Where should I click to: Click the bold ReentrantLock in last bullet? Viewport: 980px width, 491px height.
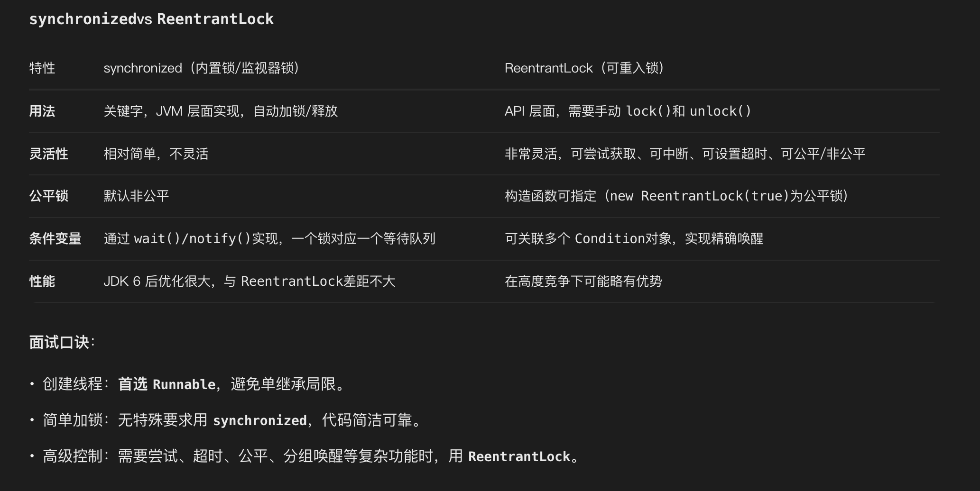pos(519,456)
